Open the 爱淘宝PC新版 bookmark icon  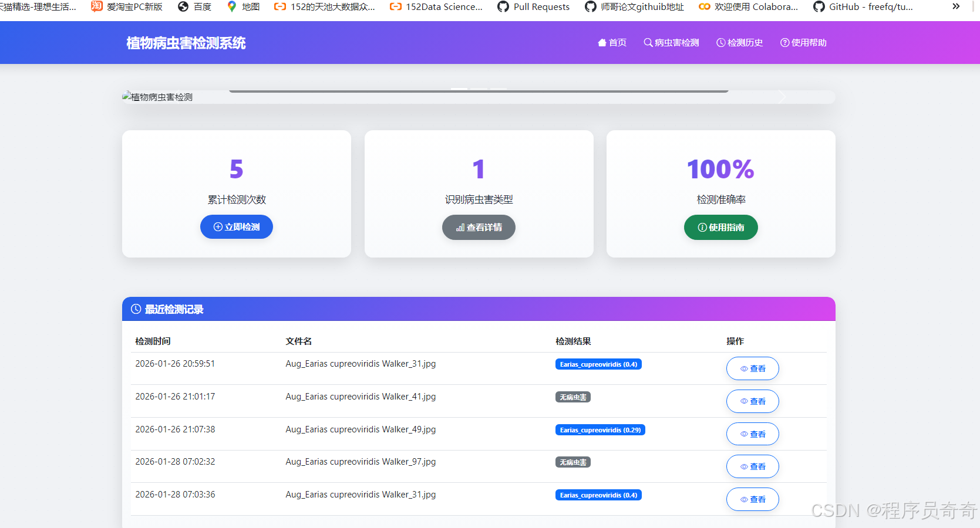97,6
